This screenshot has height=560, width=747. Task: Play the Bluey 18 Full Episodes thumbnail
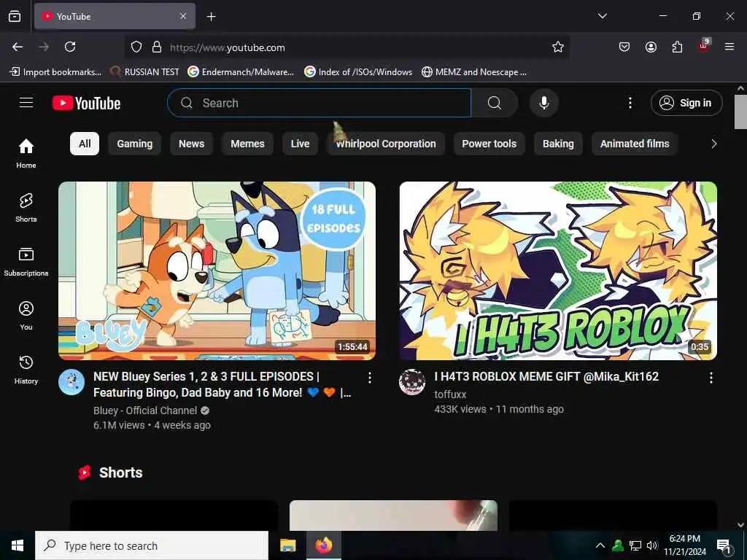[x=217, y=271]
